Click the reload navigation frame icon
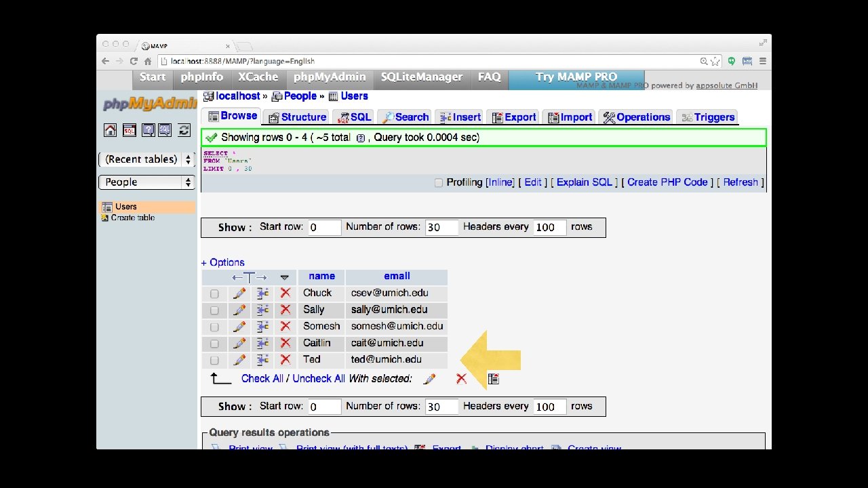The width and height of the screenshot is (868, 488). pos(184,130)
